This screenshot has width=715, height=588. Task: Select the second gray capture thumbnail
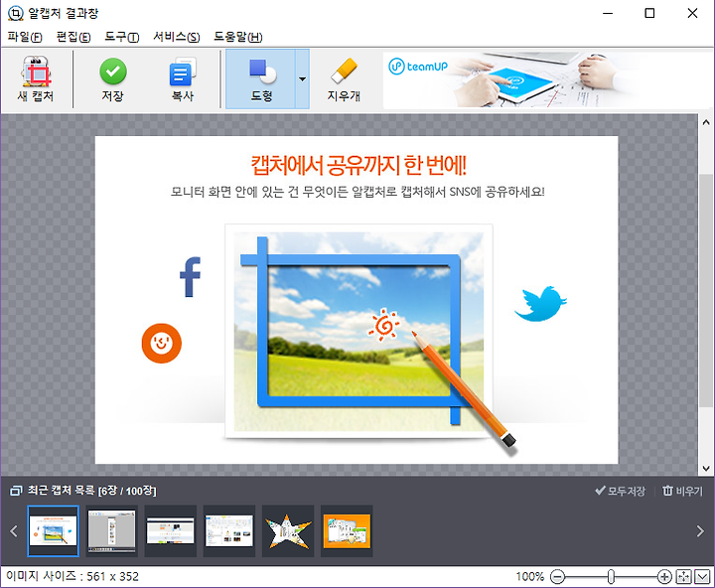click(111, 531)
